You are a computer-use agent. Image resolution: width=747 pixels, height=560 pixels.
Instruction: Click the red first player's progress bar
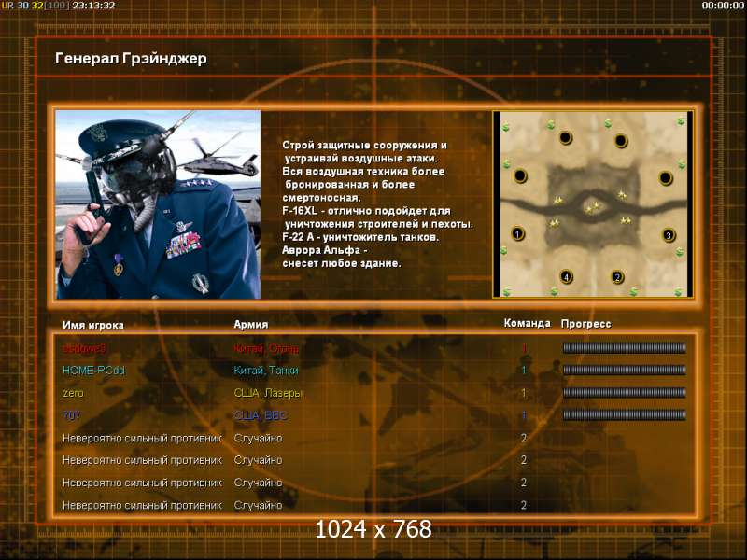click(624, 348)
